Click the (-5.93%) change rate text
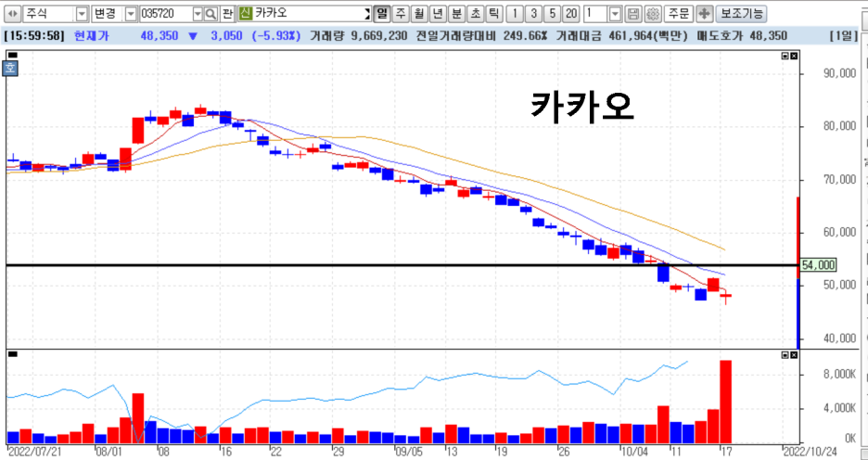The height and width of the screenshot is (460, 868). click(275, 36)
